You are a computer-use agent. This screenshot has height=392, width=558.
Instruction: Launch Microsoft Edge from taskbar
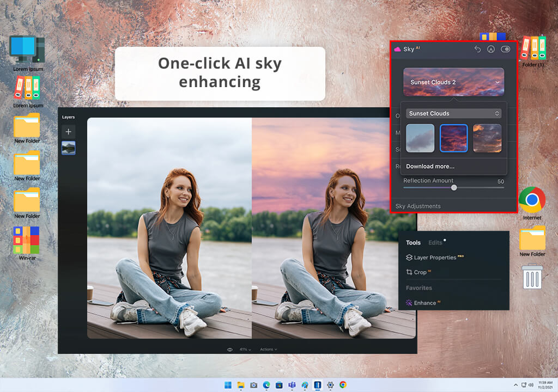266,385
